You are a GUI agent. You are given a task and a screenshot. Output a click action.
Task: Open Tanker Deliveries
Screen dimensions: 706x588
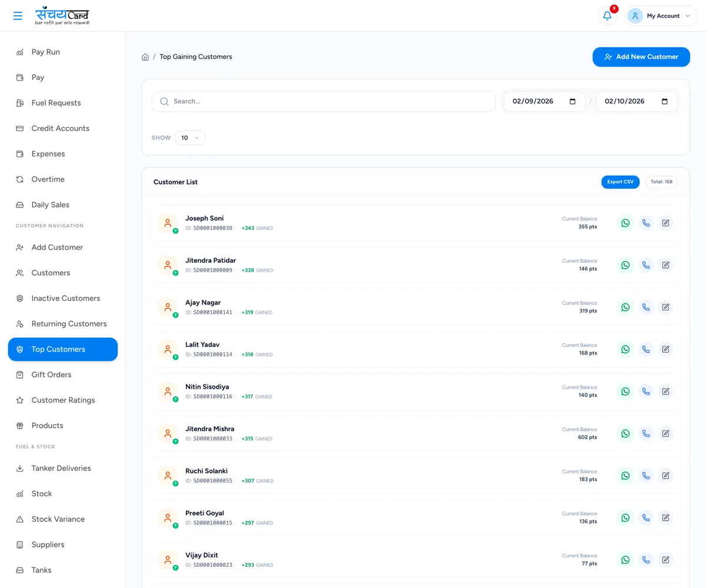[63, 468]
